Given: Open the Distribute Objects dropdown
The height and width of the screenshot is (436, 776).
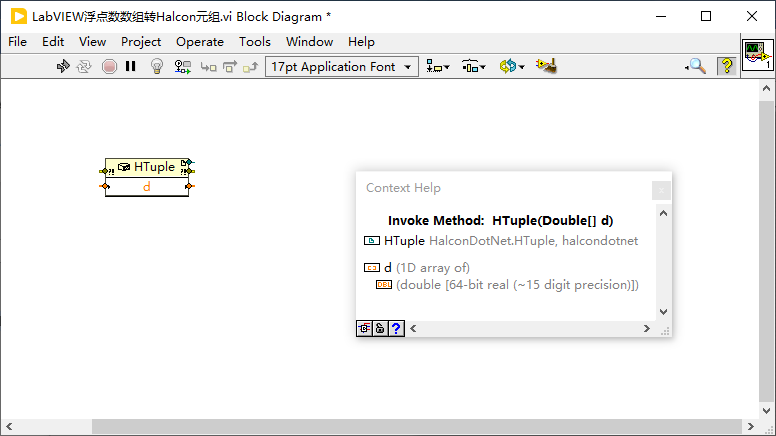Looking at the screenshot, I should click(x=474, y=66).
